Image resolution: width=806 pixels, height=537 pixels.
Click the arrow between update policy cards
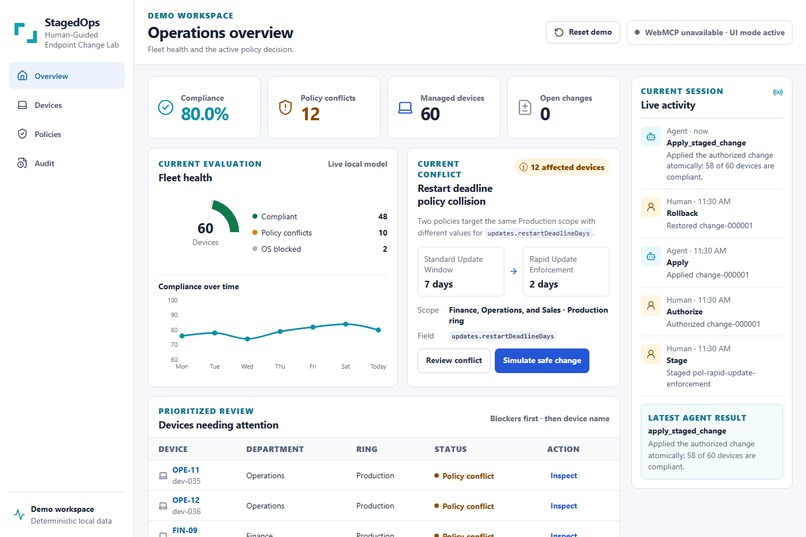pos(514,271)
